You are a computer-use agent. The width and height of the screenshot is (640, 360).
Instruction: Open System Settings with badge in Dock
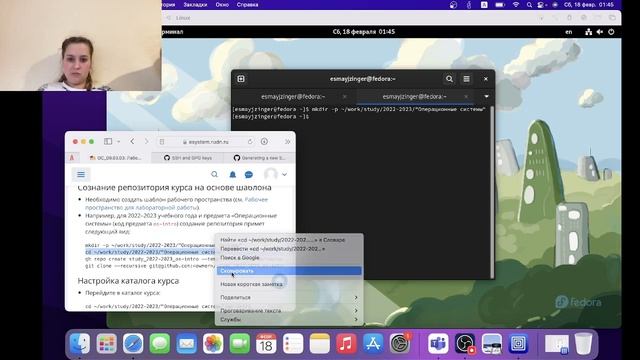click(x=400, y=343)
